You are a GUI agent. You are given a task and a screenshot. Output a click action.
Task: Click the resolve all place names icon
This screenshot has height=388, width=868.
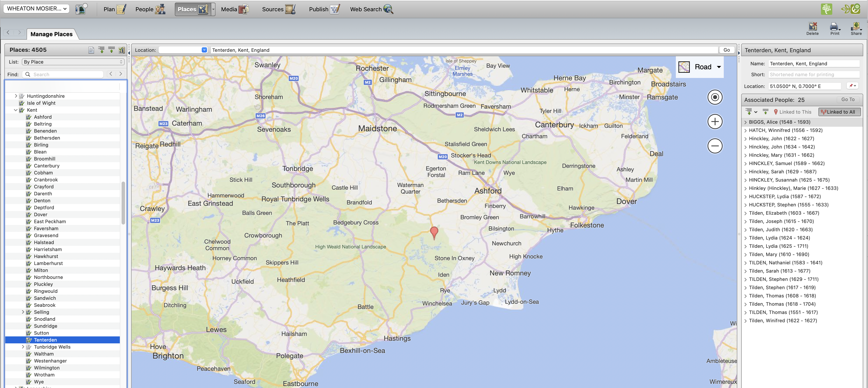coord(122,50)
